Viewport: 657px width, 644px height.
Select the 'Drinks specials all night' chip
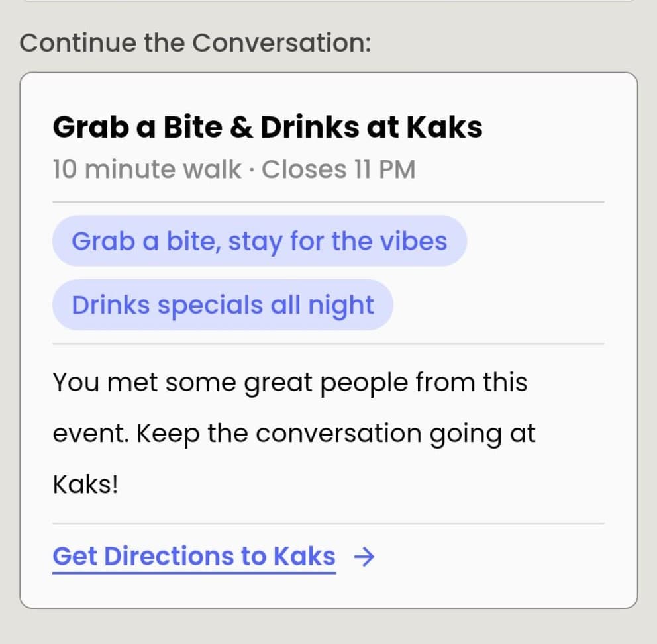(223, 305)
